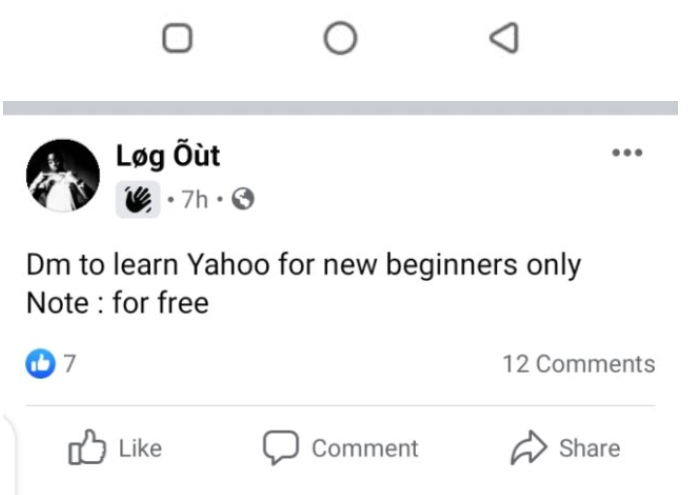
Task: Tap the 'Dm to learn Yahoo' post text
Action: point(303,266)
